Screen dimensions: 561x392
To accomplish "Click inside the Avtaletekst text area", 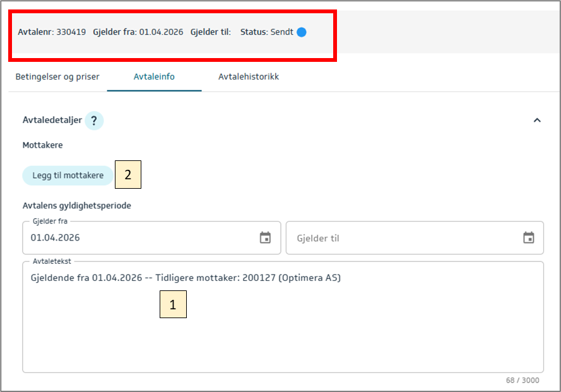I will 283,328.
